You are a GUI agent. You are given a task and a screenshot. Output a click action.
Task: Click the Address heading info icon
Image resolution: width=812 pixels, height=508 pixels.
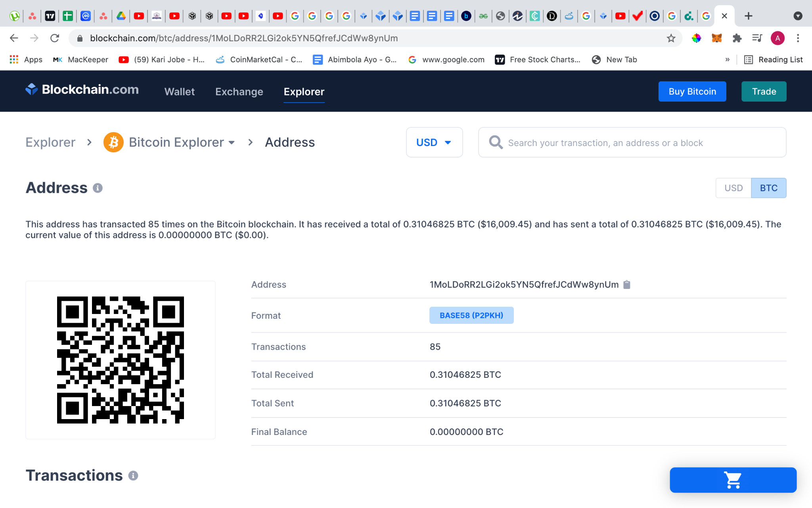click(x=98, y=188)
